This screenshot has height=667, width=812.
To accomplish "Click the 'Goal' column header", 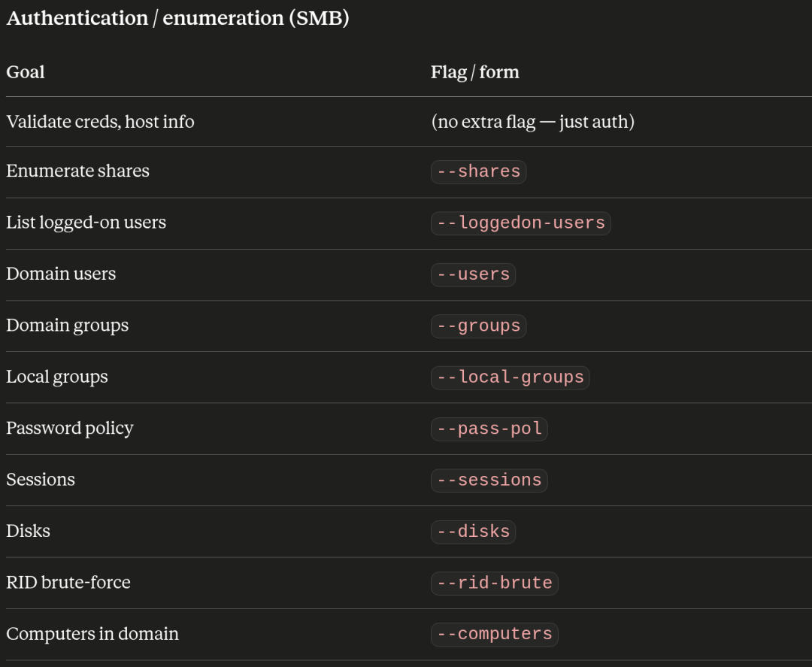I will [26, 72].
